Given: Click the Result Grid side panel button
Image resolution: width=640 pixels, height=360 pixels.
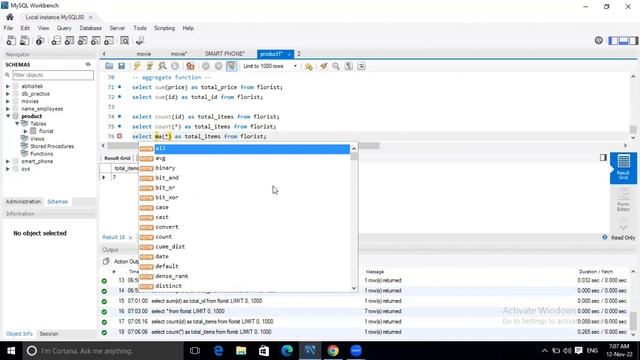Looking at the screenshot, I should click(623, 168).
